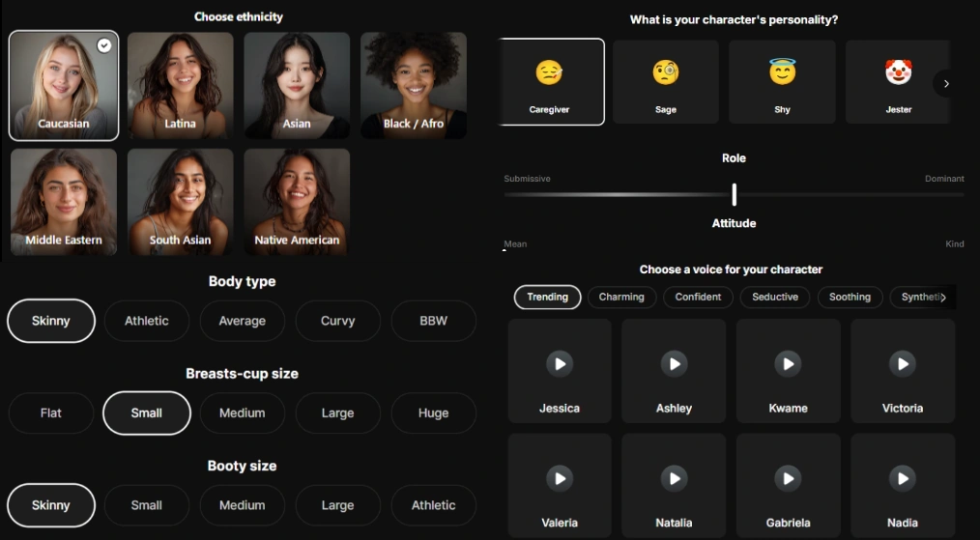Click the checkmark on the Caucasian card

click(x=104, y=45)
